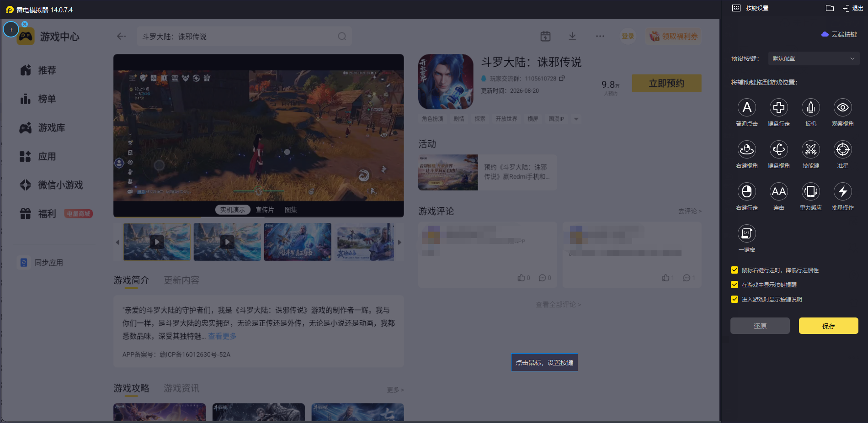The width and height of the screenshot is (868, 423).
Task: Click the back arrow beside search box
Action: coord(121,37)
